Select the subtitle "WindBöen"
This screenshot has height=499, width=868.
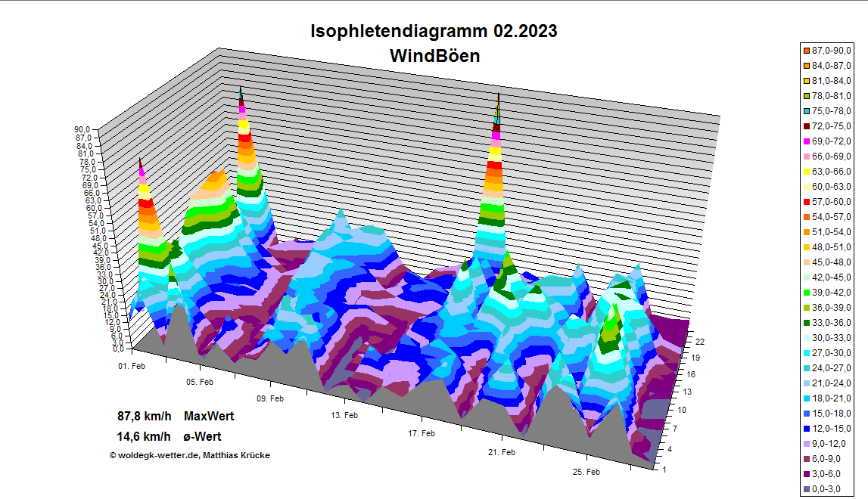[x=434, y=56]
